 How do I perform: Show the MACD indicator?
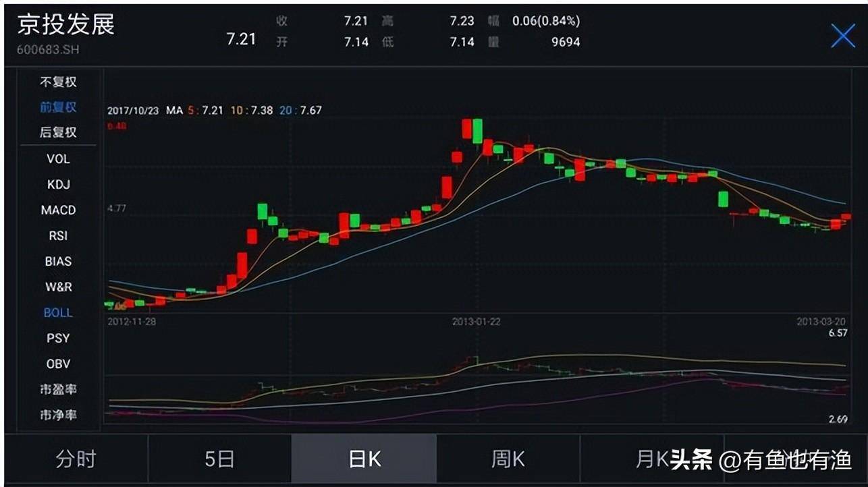coord(58,210)
